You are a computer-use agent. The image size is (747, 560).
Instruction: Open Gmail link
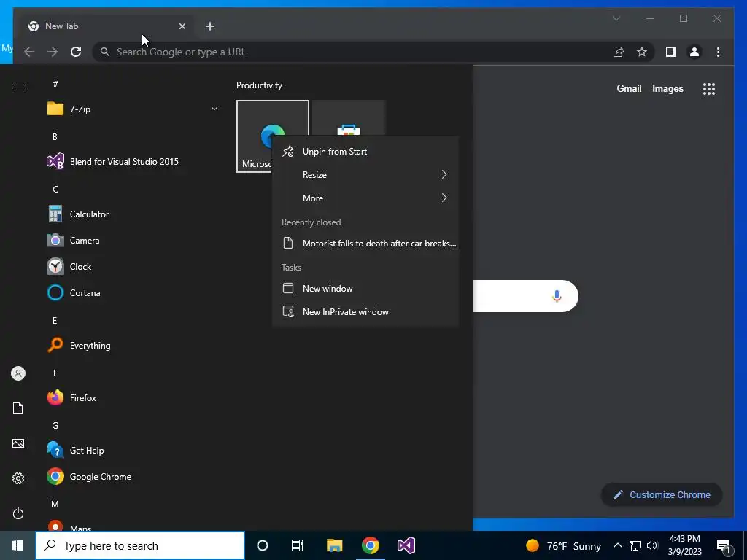pyautogui.click(x=629, y=88)
